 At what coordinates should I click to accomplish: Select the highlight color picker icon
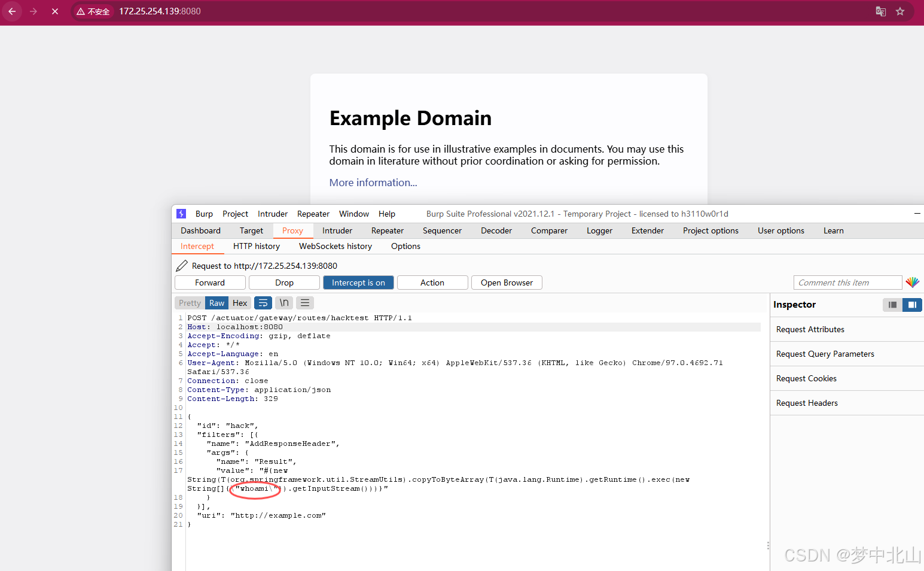click(913, 283)
